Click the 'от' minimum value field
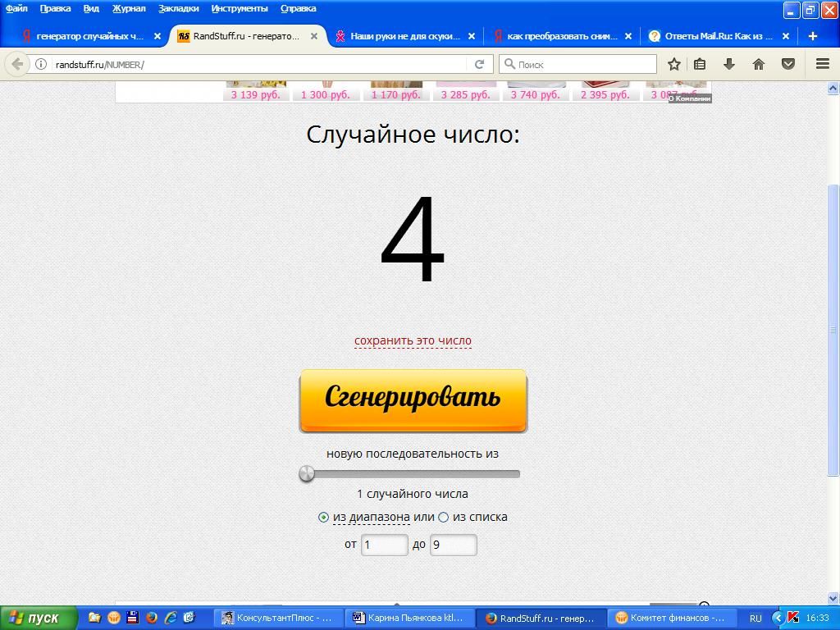This screenshot has height=630, width=840. [384, 545]
